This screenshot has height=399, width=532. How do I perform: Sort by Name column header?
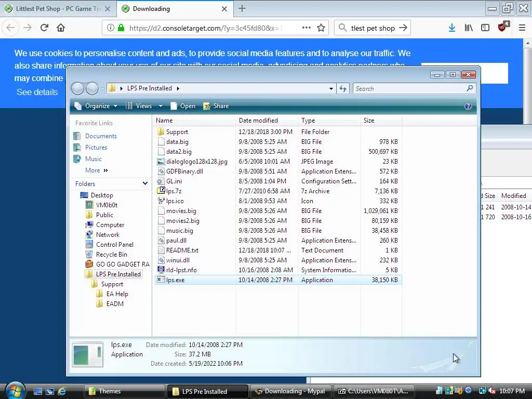coord(195,121)
